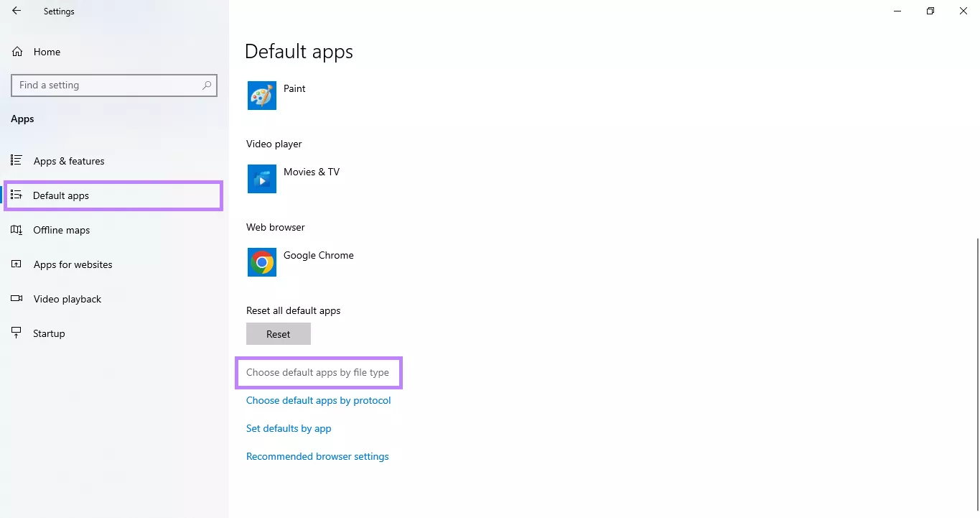The image size is (980, 518).
Task: Open Choose default apps by protocol
Action: point(318,400)
